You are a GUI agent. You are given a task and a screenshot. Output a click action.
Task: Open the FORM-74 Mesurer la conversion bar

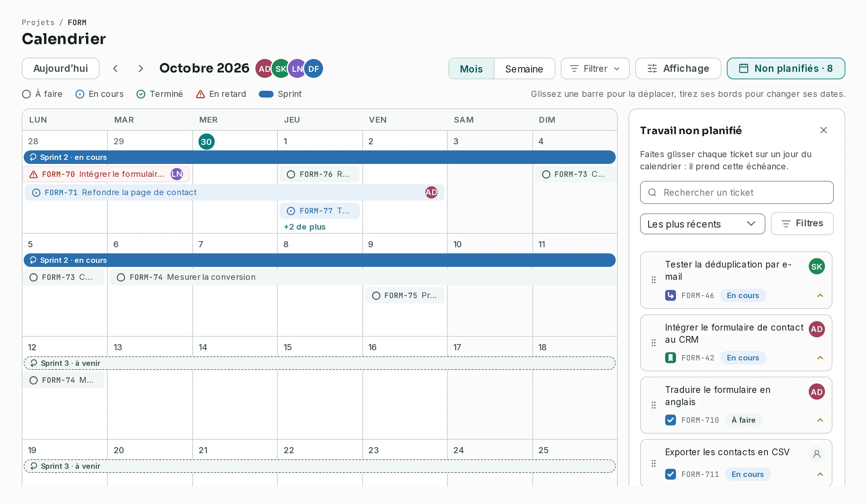point(363,277)
